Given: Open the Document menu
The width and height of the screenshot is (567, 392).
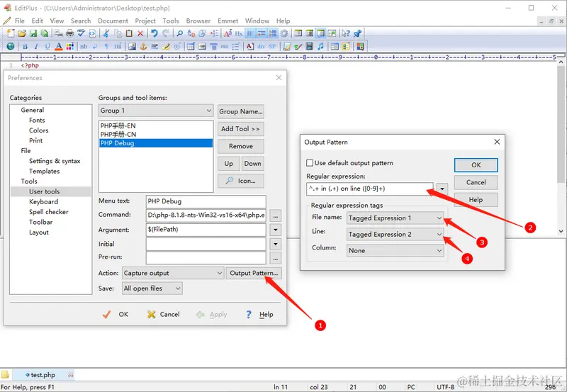Looking at the screenshot, I should [x=113, y=21].
